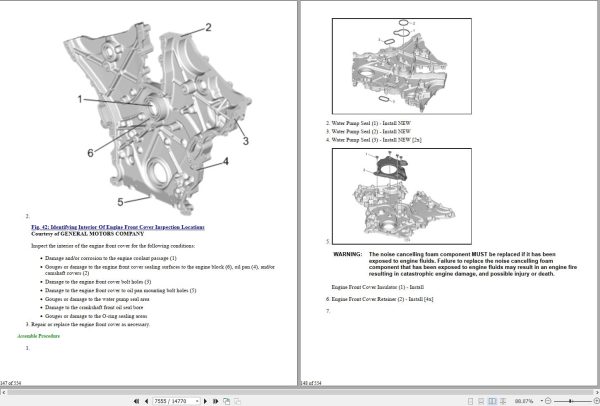Click the horizontal scrollbar track
600x406 pixels.
pyautogui.click(x=300, y=392)
